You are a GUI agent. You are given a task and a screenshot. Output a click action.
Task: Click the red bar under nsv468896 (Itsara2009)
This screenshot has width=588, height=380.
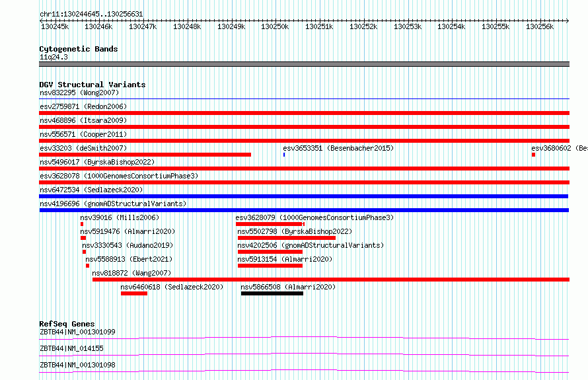(x=304, y=127)
